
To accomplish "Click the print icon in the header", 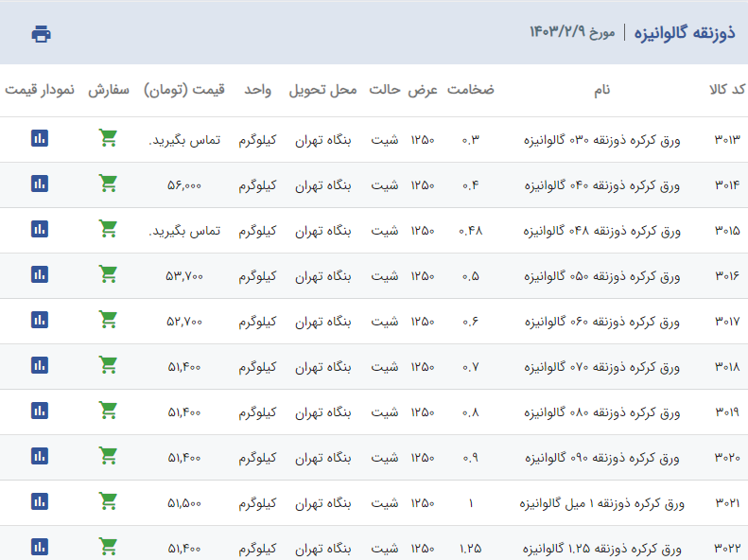I will [41, 34].
